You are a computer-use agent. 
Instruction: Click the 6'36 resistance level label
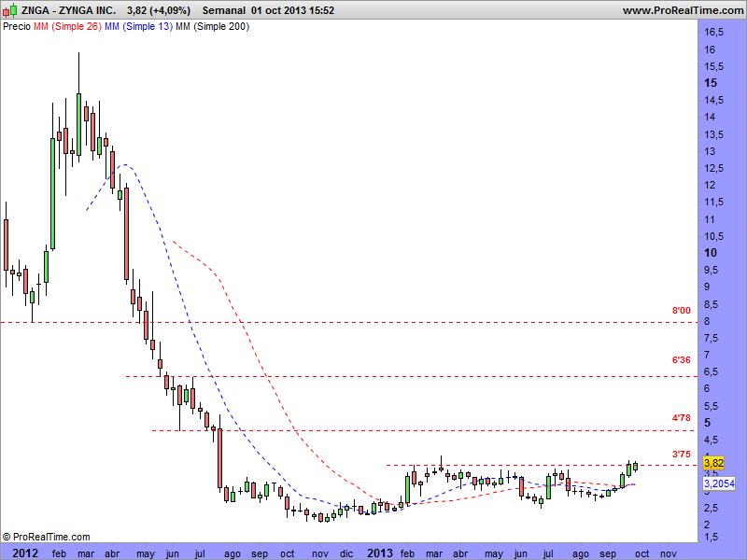[682, 360]
